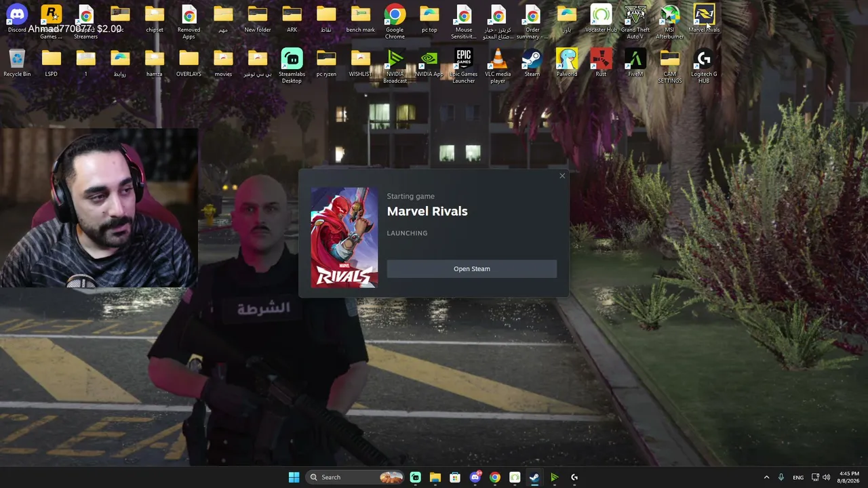Select the Grand Theft Auto V shortcut
The width and height of the screenshot is (868, 488).
[x=635, y=22]
